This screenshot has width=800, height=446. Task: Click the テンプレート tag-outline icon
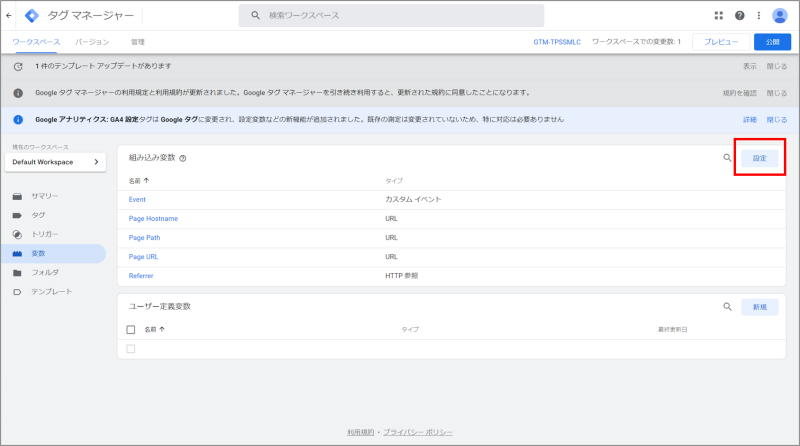(x=17, y=292)
